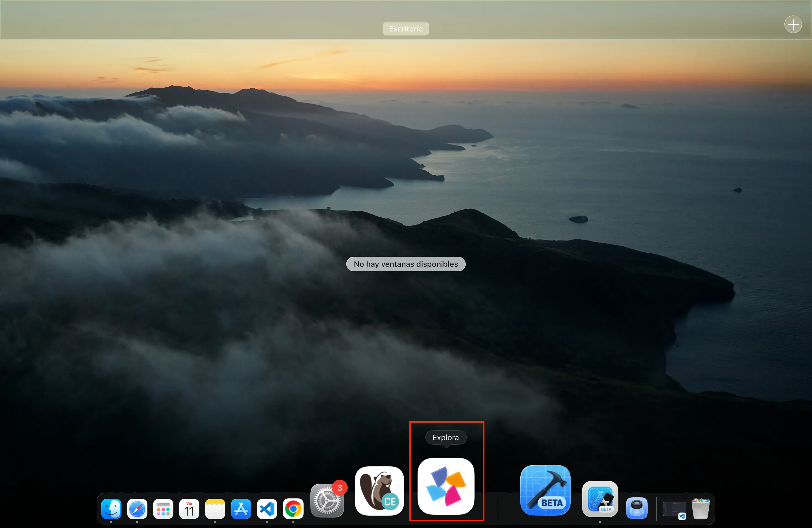
Task: Open the Calendar icon showing Vie 11
Action: tap(189, 509)
